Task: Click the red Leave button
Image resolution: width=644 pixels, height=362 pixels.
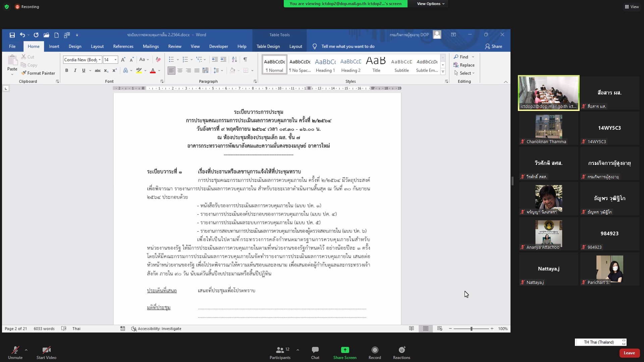Action: (629, 353)
